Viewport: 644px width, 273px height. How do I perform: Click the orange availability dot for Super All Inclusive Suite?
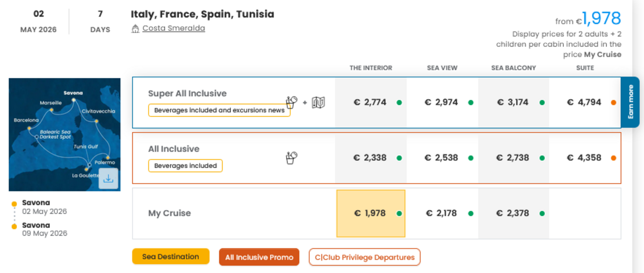pos(613,102)
